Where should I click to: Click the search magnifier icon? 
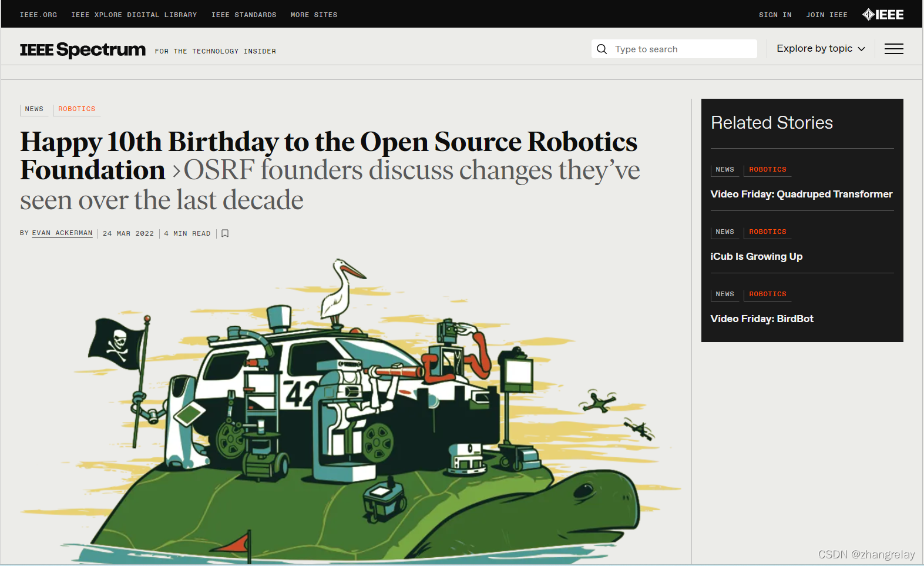[x=602, y=49]
